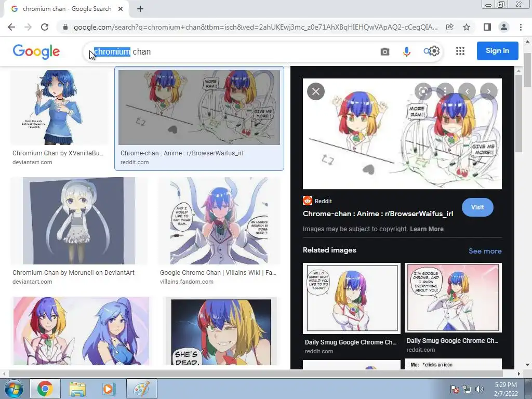Click the preview panel vertical scrollbar
Screen dimensions: 532x399
click(519, 113)
